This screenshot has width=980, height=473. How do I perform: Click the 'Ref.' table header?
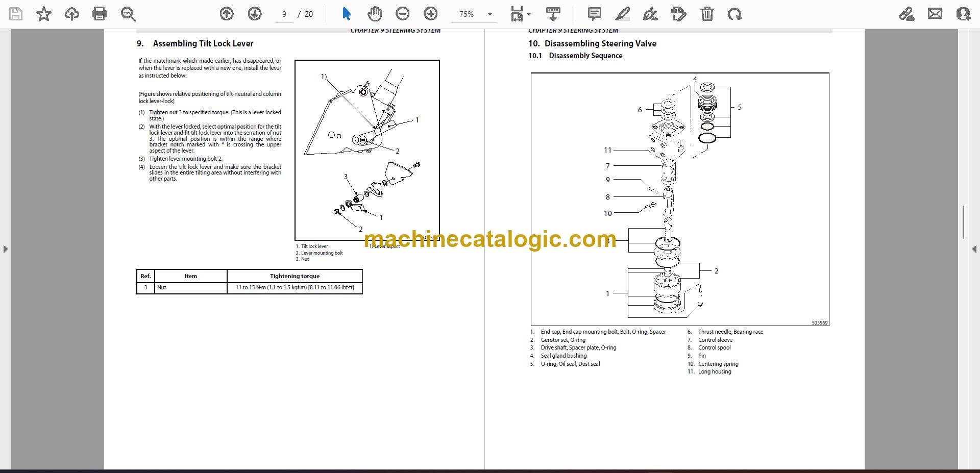click(x=145, y=276)
